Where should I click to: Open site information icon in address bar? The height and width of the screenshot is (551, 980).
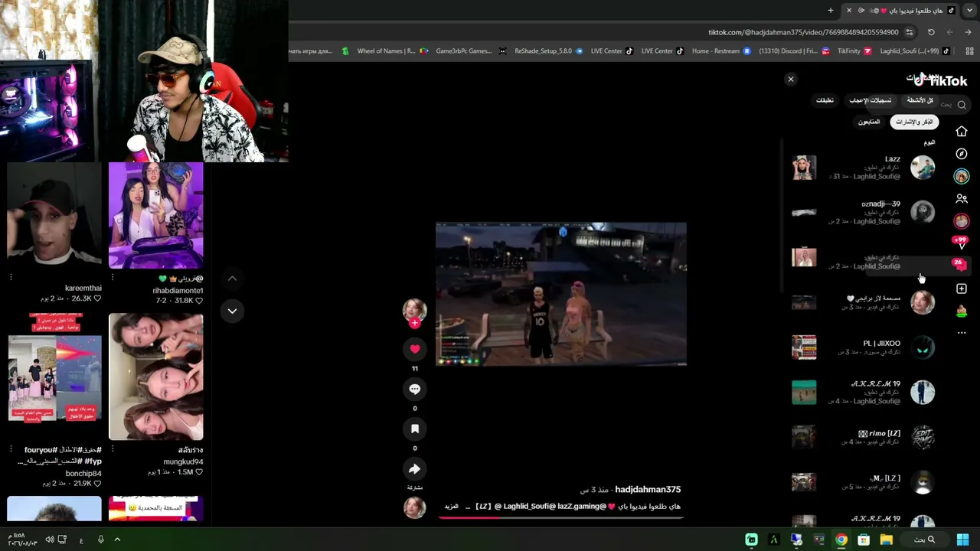(x=910, y=32)
